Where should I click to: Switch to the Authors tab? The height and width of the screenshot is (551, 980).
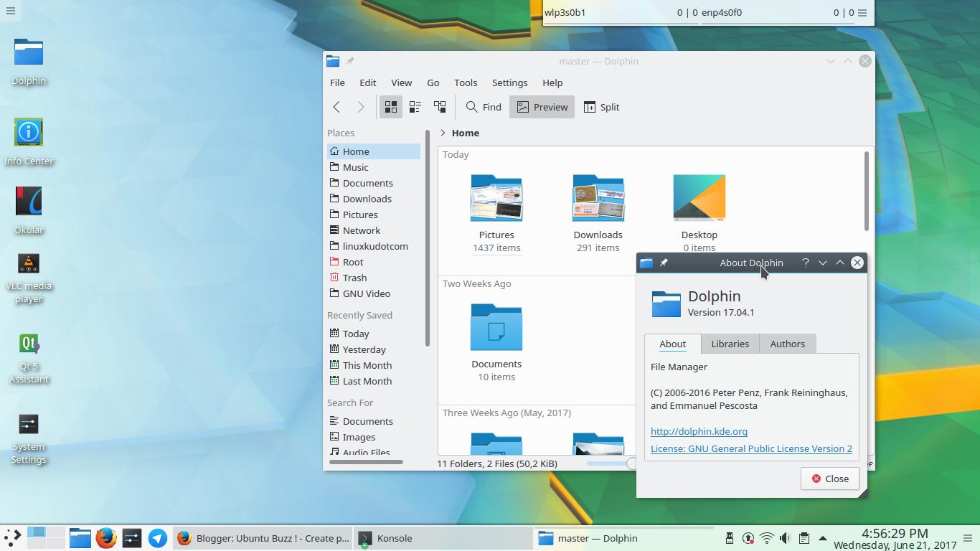pyautogui.click(x=787, y=344)
